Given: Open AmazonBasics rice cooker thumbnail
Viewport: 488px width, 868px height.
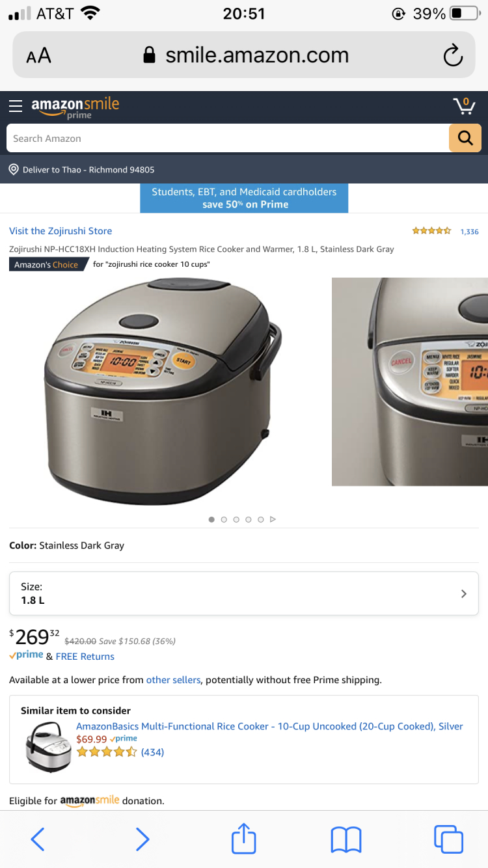Looking at the screenshot, I should pos(47,746).
